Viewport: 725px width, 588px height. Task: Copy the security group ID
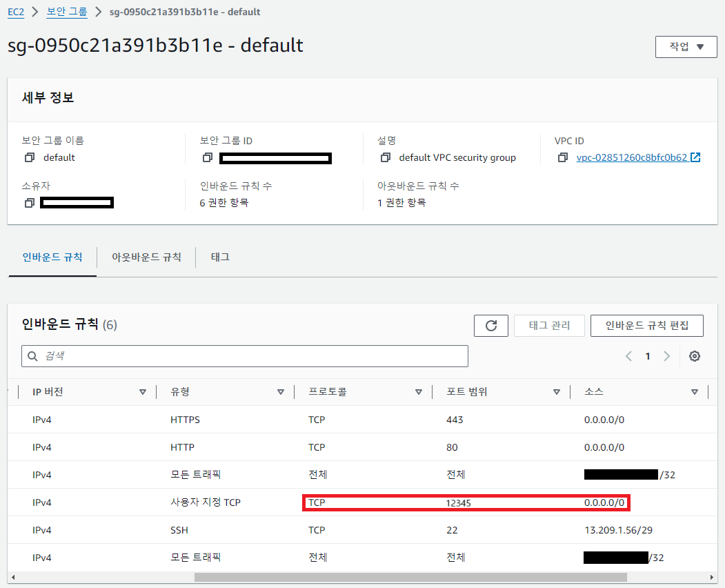pyautogui.click(x=208, y=158)
